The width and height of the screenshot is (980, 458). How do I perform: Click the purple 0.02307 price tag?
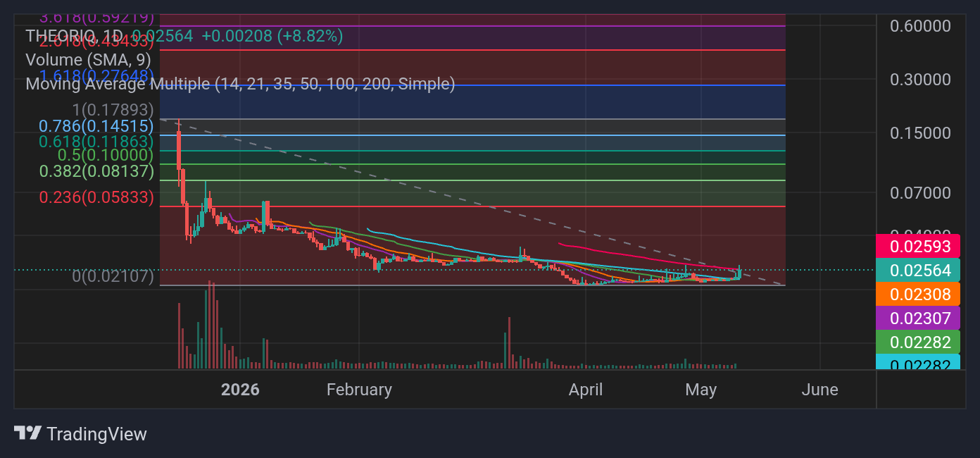pos(918,318)
